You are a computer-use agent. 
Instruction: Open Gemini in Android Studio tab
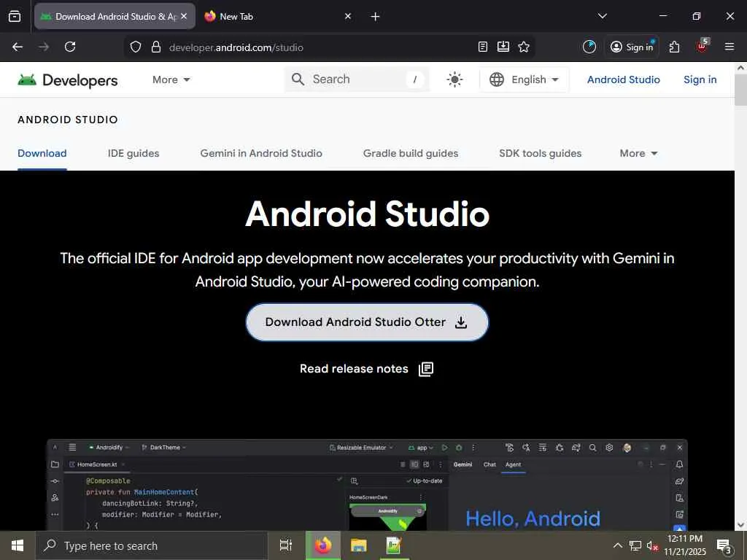pyautogui.click(x=261, y=153)
